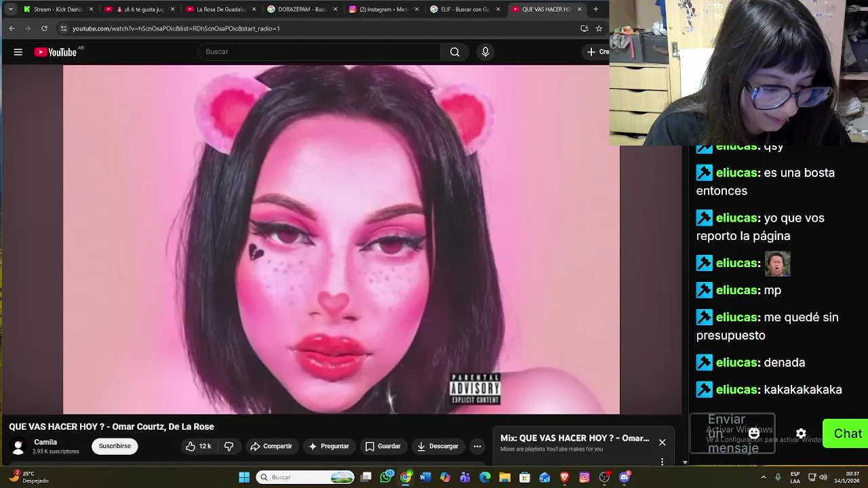The width and height of the screenshot is (868, 488).
Task: Close the Mix playlist panel with X
Action: (x=662, y=443)
